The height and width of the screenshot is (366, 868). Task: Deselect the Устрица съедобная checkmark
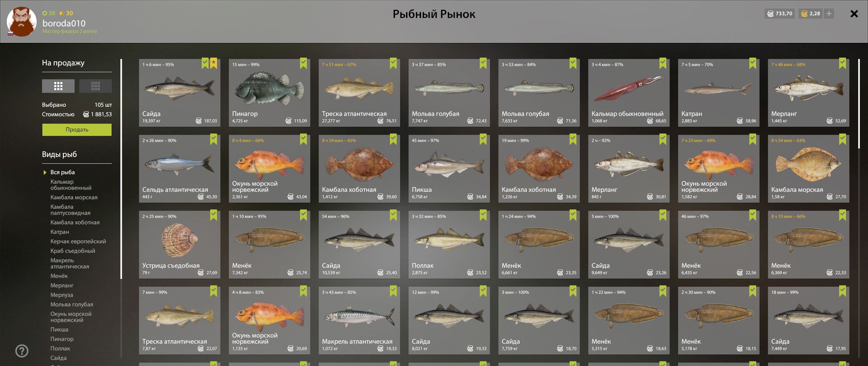[214, 215]
